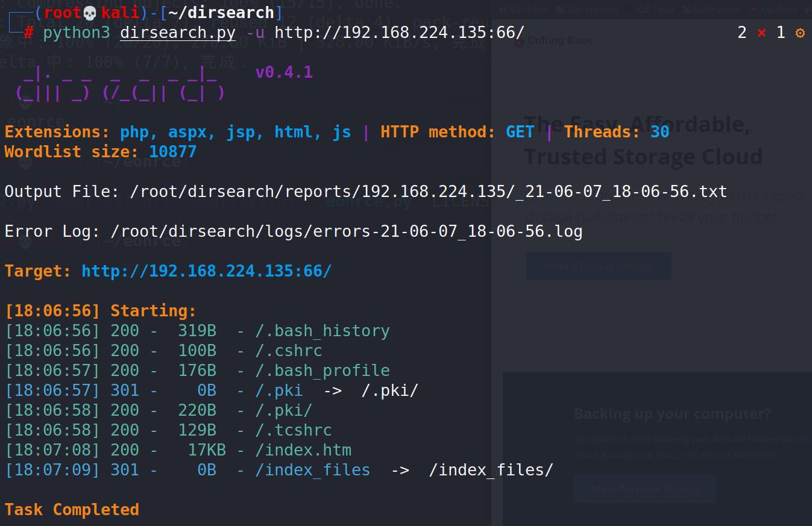812x526 pixels.
Task: Click the 'Task Completed' message
Action: (x=72, y=510)
